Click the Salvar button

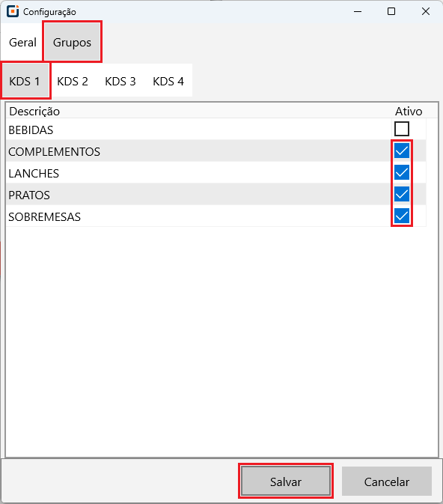[286, 482]
